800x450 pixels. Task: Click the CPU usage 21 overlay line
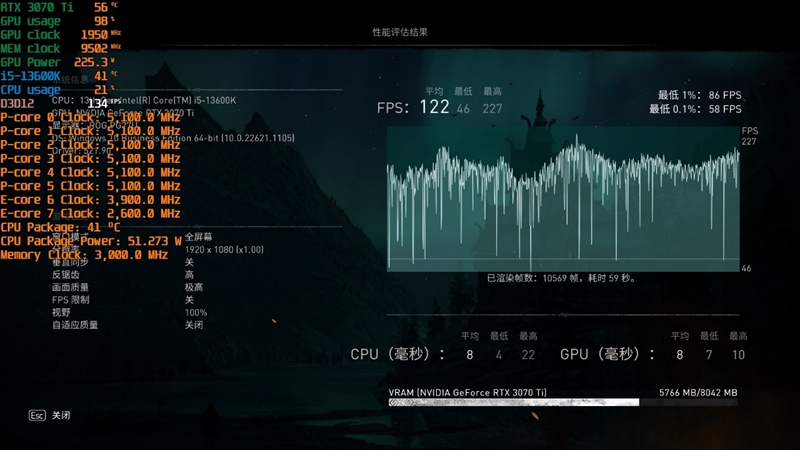[58, 90]
